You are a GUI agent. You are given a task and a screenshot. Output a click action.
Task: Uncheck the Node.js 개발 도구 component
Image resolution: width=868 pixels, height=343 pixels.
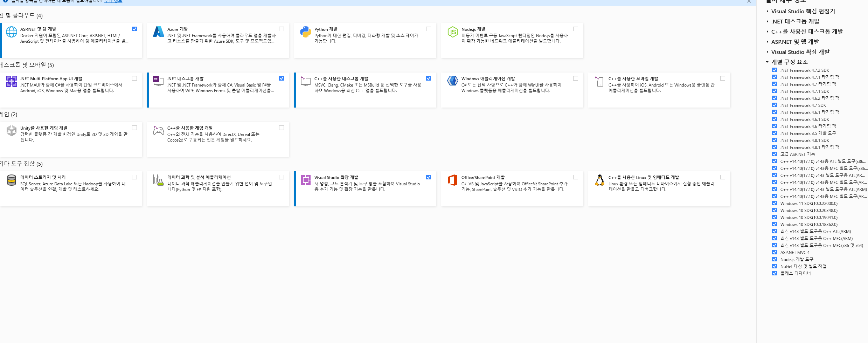(774, 259)
